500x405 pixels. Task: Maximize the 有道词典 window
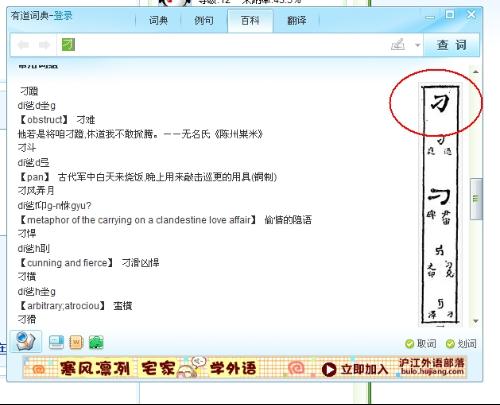(x=450, y=14)
